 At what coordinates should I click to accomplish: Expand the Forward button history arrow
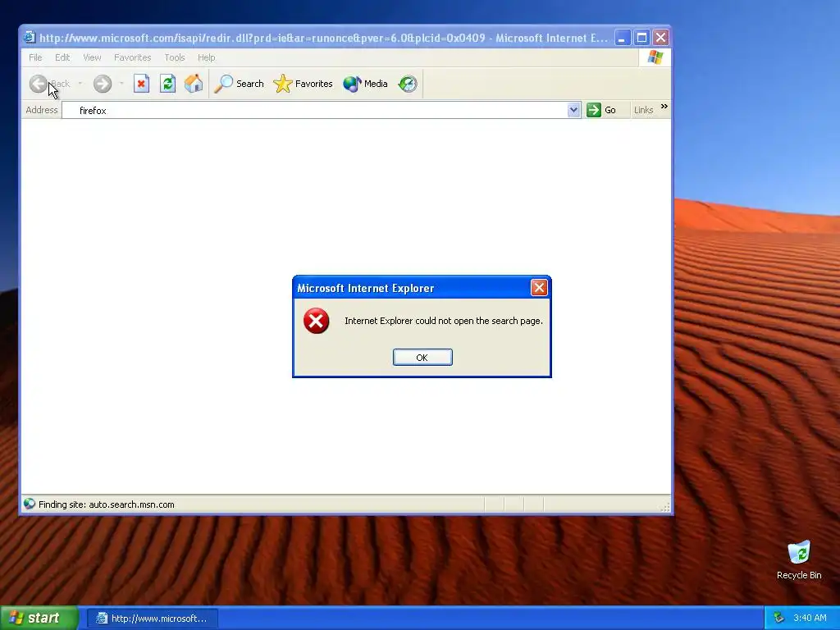[x=121, y=84]
